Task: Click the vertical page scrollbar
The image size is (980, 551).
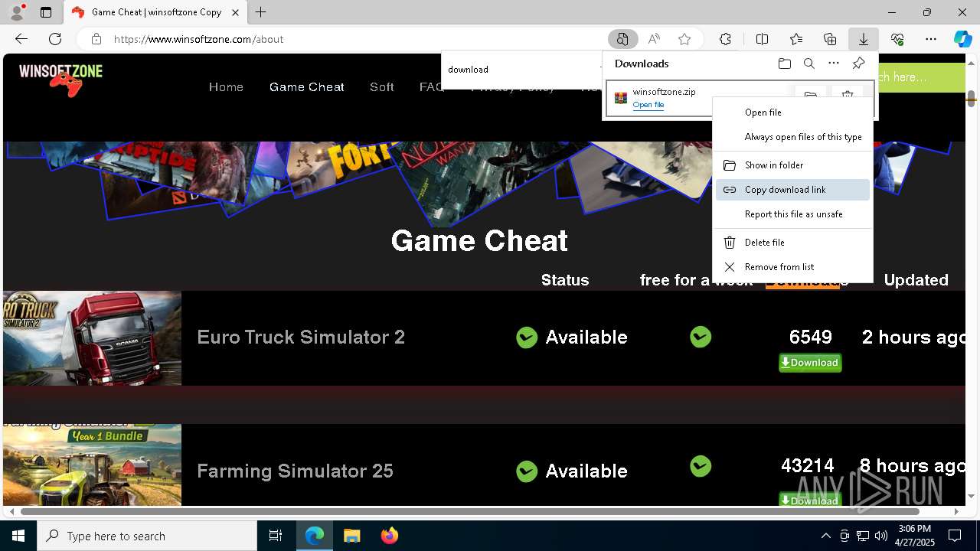Action: (971, 99)
